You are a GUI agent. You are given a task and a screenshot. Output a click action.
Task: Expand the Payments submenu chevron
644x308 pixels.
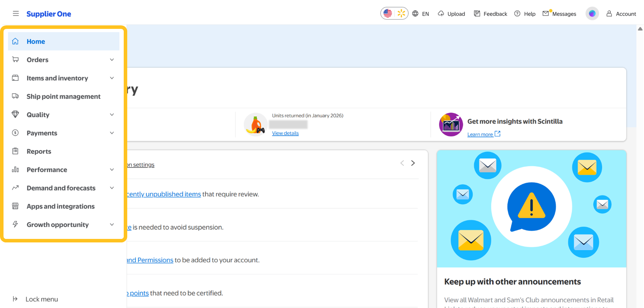tap(112, 133)
